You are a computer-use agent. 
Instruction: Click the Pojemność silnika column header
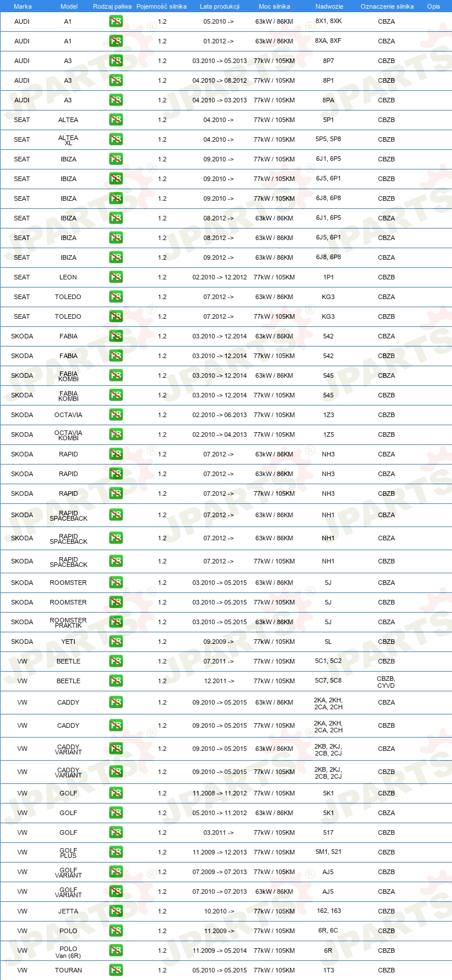click(x=162, y=6)
